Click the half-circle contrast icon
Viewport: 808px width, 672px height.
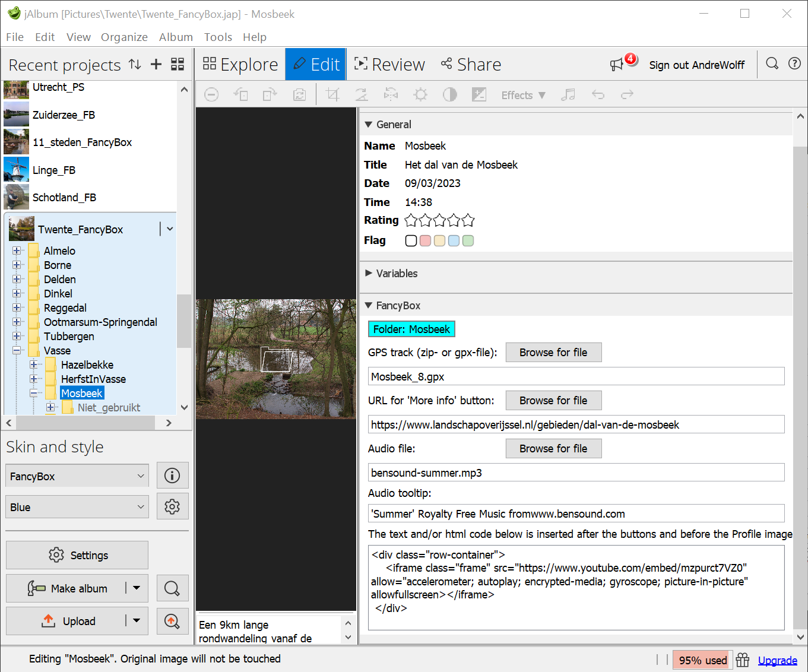click(450, 95)
